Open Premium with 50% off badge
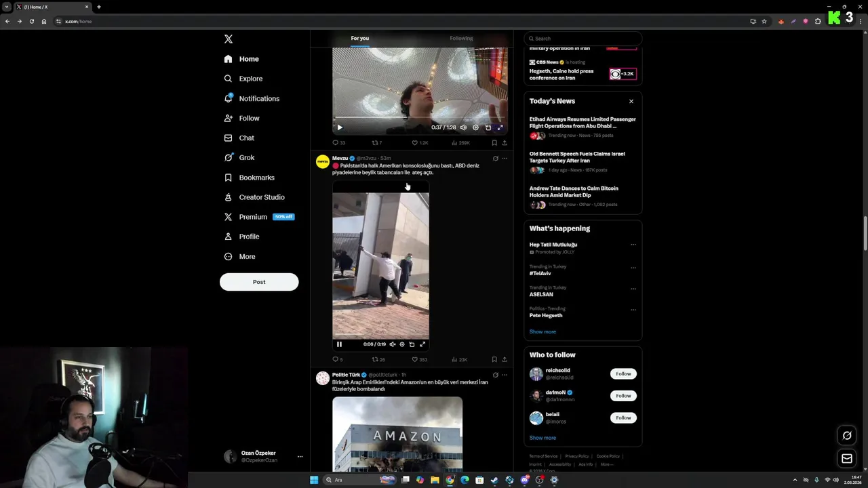The image size is (868, 488). 259,217
